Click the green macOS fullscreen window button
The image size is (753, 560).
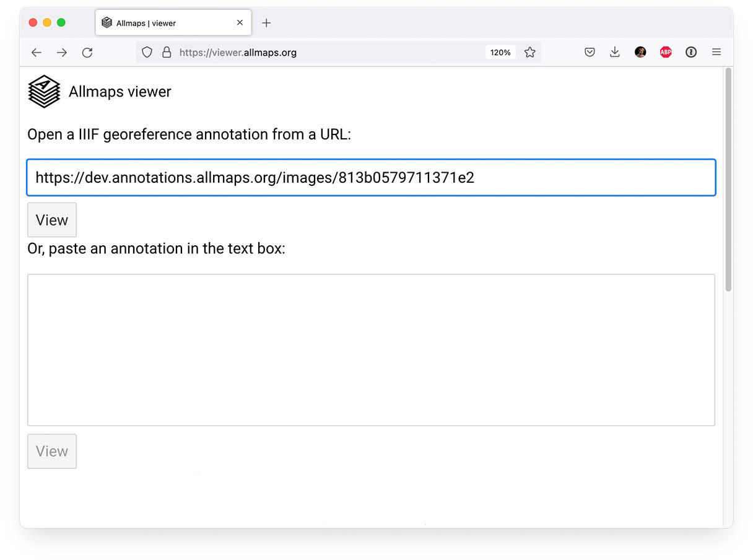[x=61, y=23]
